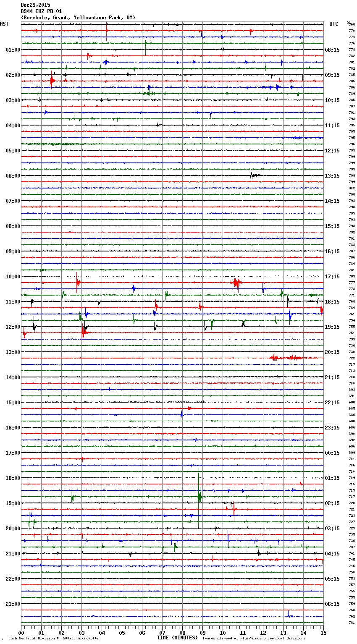Click the MST timezone header

pyautogui.click(x=4, y=24)
